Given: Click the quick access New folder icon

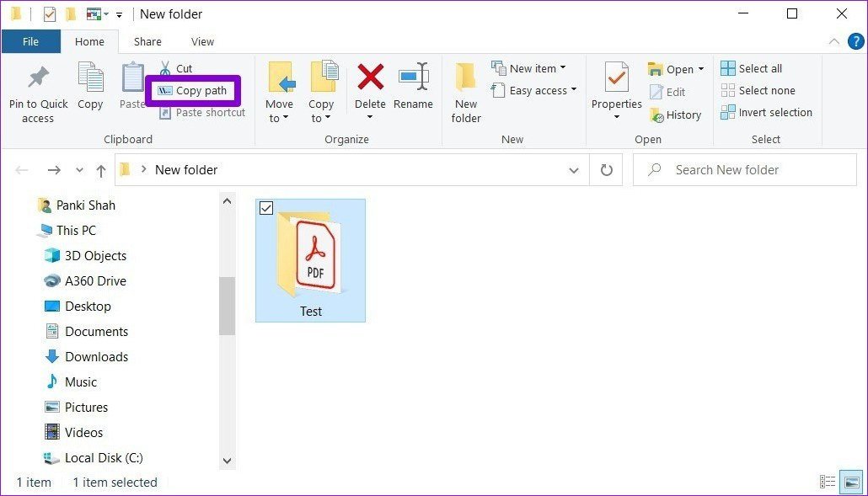Looking at the screenshot, I should point(71,13).
